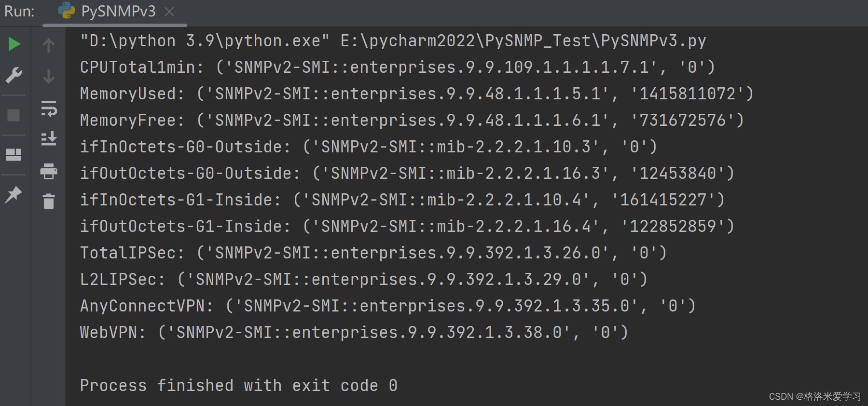
Task: Click the down arrow stack trace icon
Action: (49, 76)
